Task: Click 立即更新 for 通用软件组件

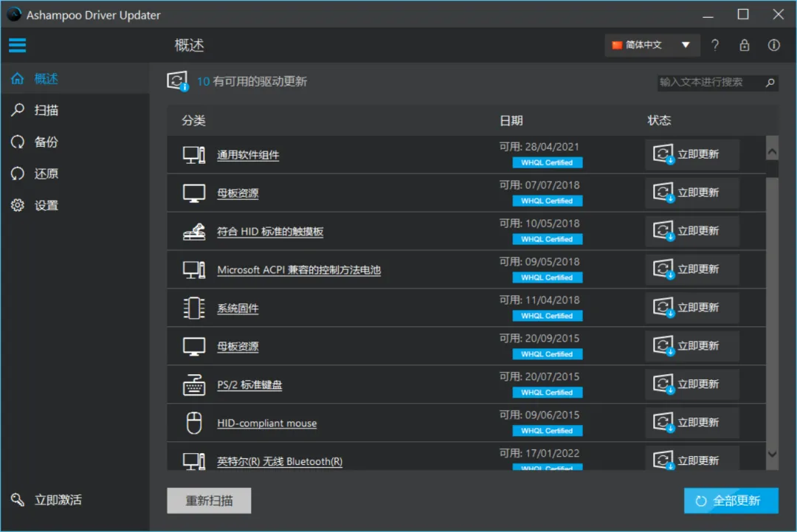Action: coord(691,154)
